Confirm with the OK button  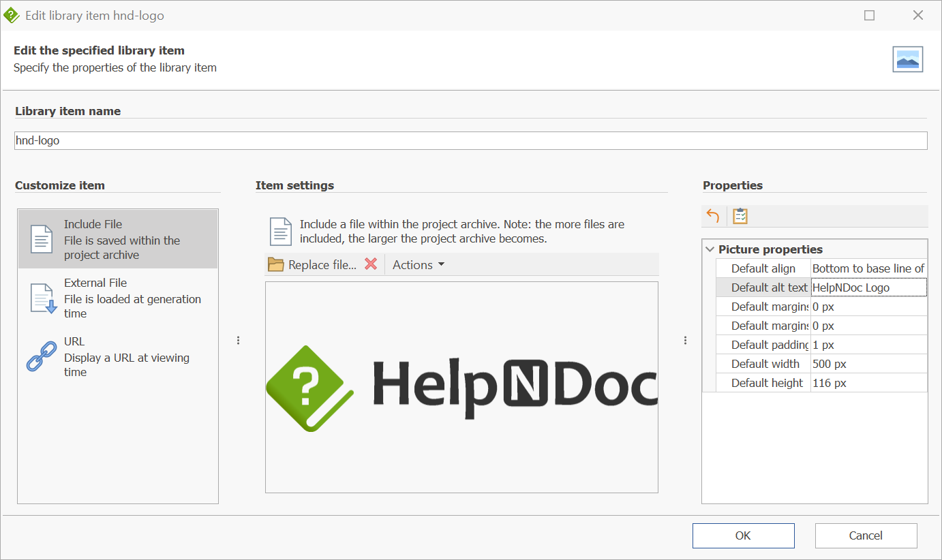click(743, 535)
